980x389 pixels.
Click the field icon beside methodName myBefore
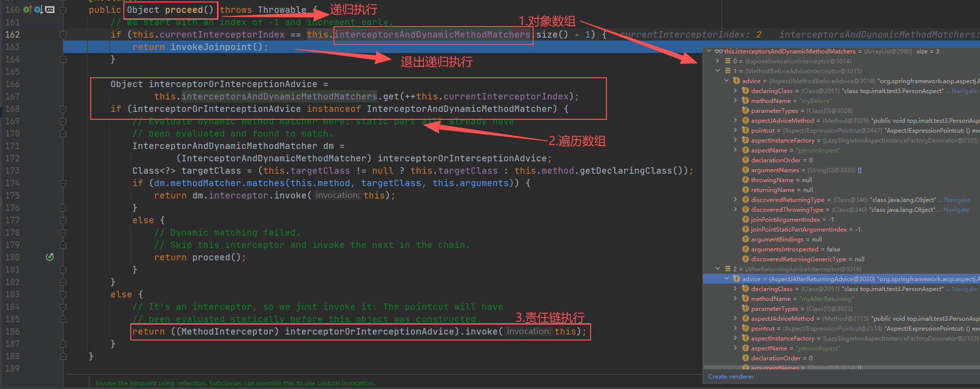coord(745,100)
